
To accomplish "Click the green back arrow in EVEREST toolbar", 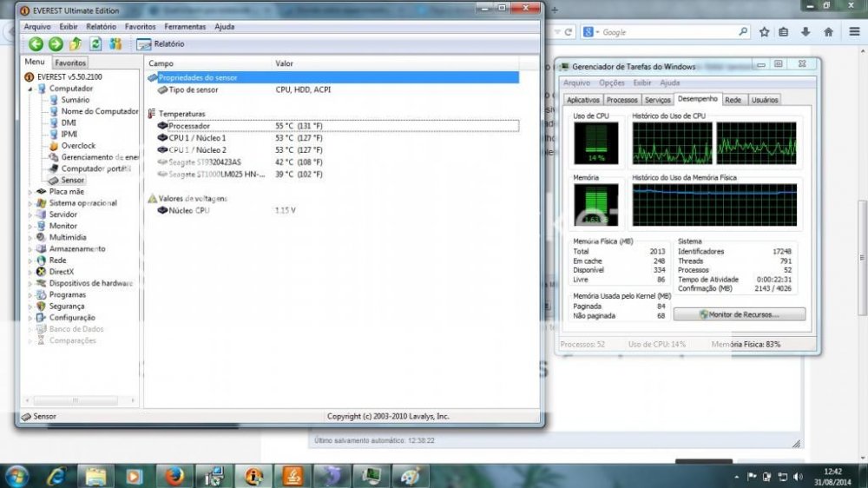I will pos(36,44).
